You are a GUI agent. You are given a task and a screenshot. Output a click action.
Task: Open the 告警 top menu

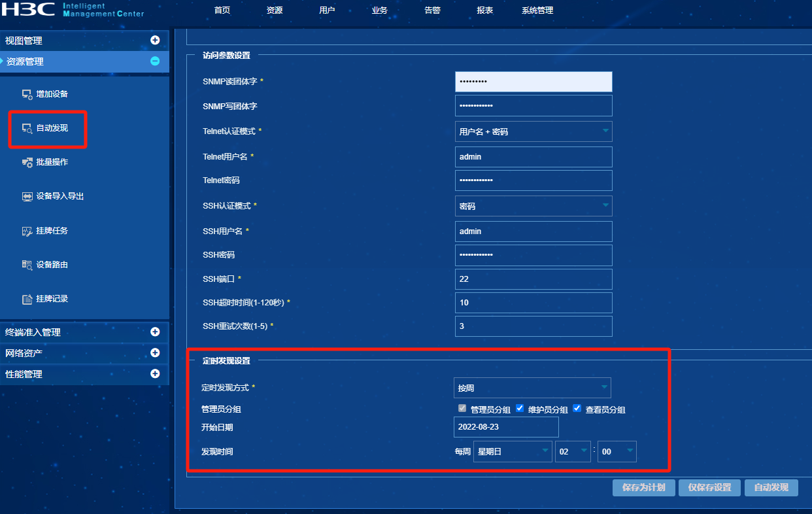(x=432, y=10)
